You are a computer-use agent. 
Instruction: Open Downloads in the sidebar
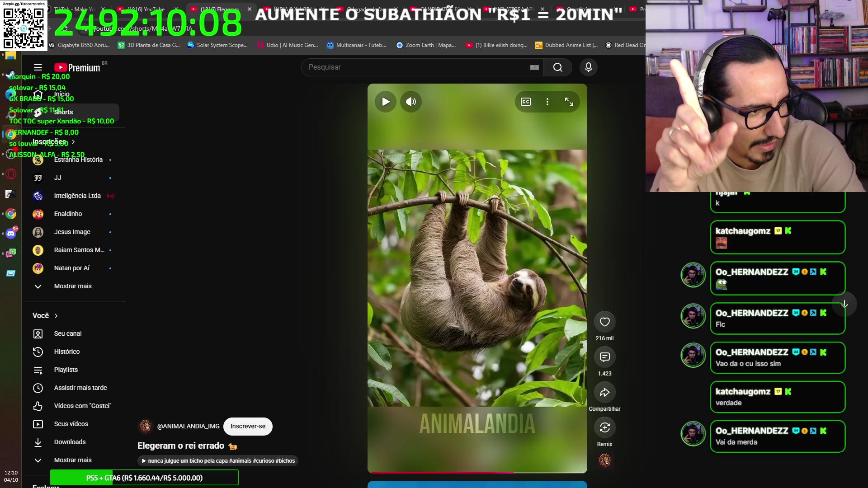tap(72, 442)
